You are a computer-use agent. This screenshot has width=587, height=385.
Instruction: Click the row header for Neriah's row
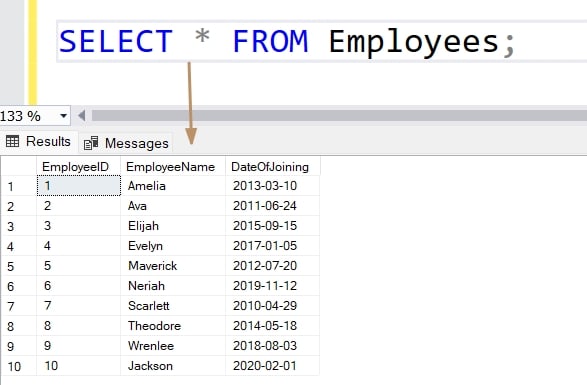coord(19,286)
